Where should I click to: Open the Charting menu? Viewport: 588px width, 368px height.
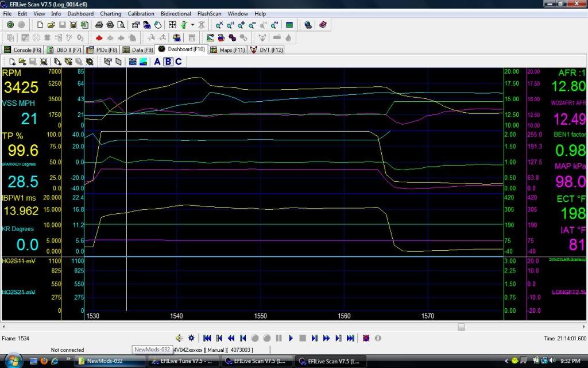click(x=111, y=14)
